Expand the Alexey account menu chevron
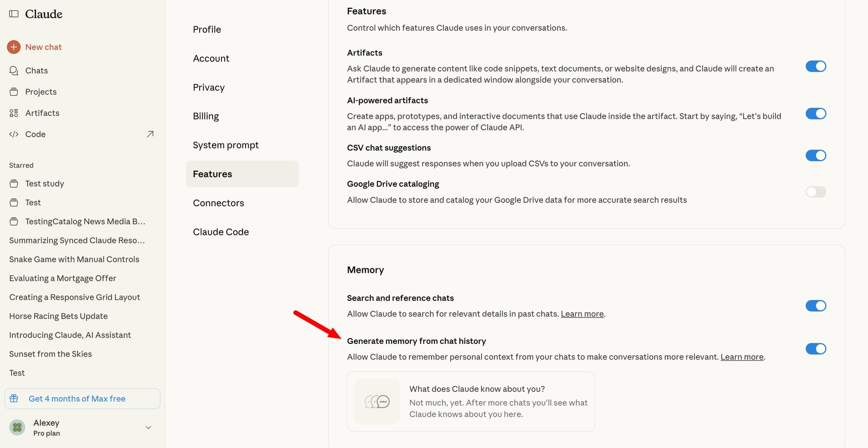Screen dimensions: 868x448 coord(148,428)
